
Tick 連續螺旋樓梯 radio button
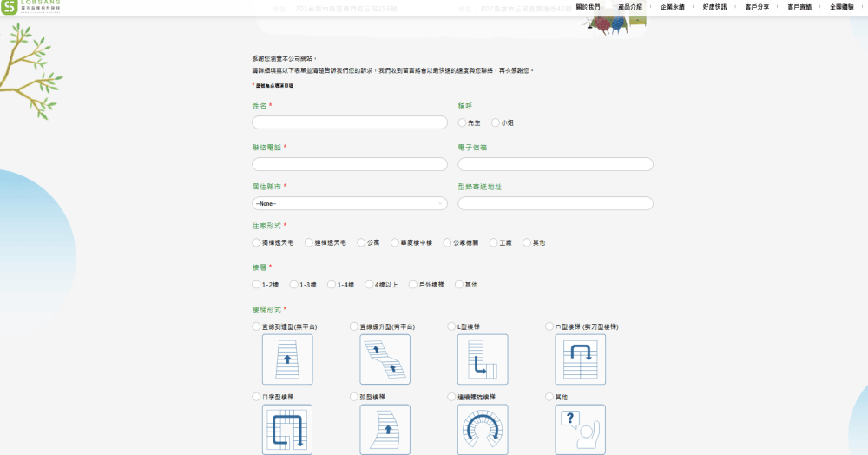(x=451, y=397)
